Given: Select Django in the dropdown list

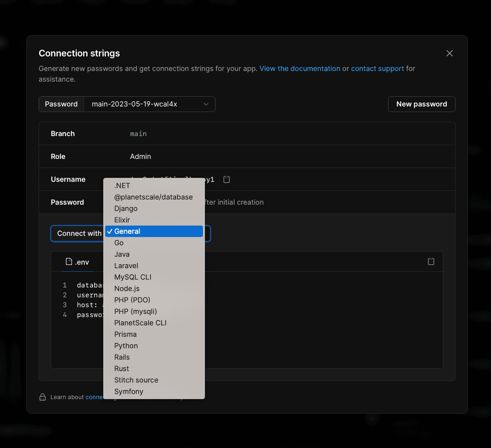Looking at the screenshot, I should click(x=154, y=209).
